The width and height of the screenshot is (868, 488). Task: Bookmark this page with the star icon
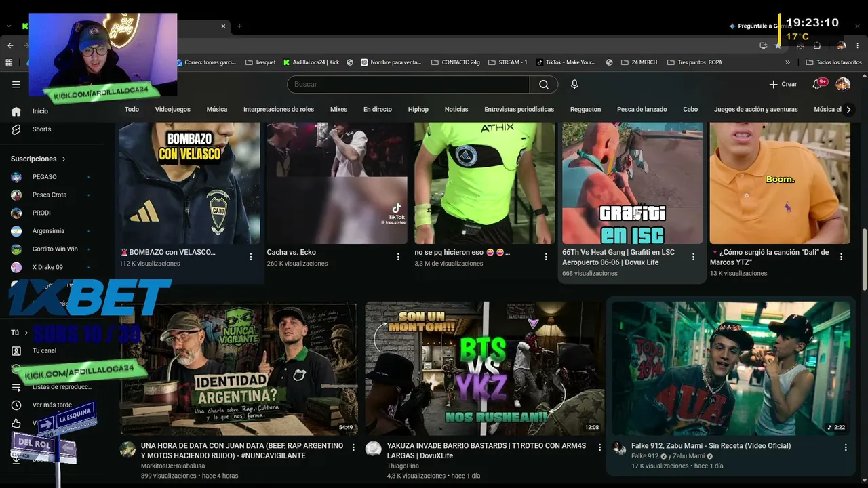778,45
